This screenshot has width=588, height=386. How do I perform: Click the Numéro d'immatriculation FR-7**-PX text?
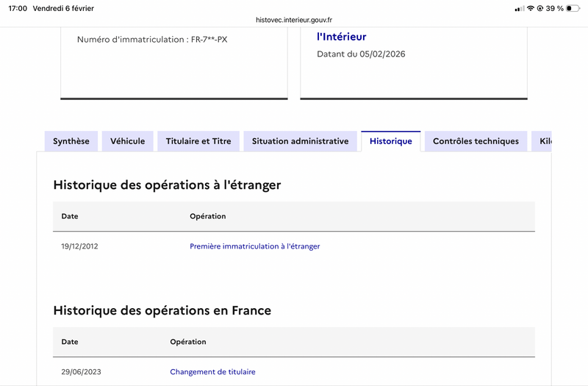tap(152, 39)
